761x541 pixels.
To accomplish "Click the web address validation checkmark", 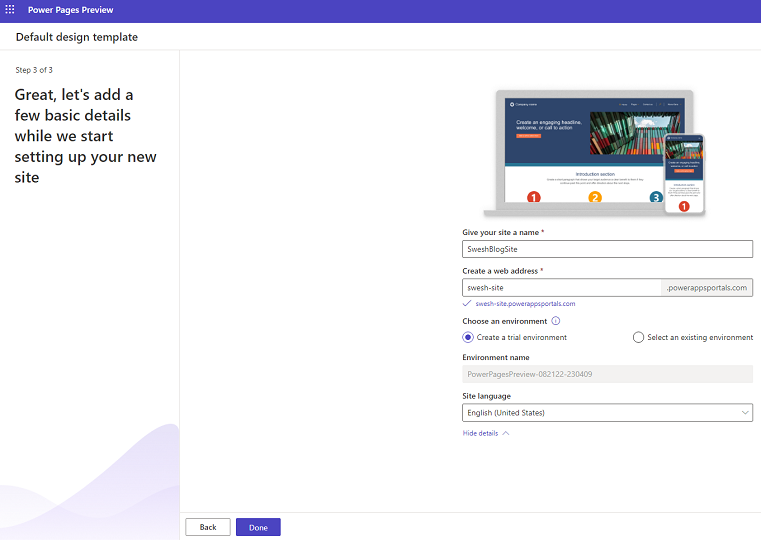I will coord(467,304).
